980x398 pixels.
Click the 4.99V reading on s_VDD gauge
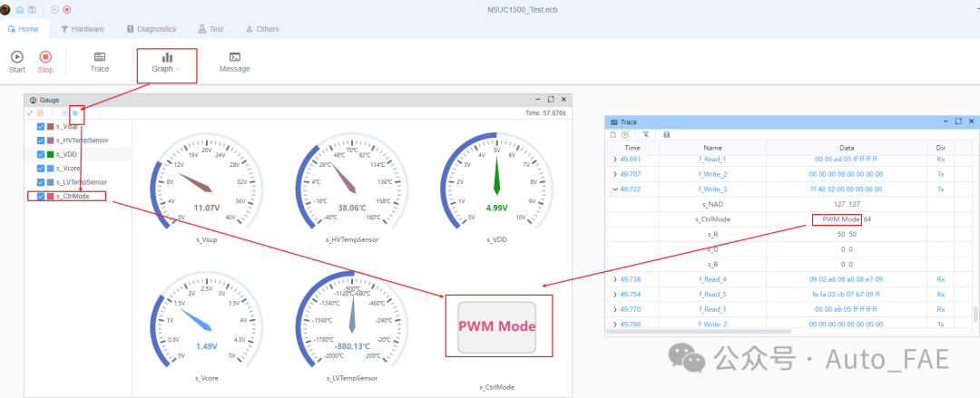coord(497,208)
